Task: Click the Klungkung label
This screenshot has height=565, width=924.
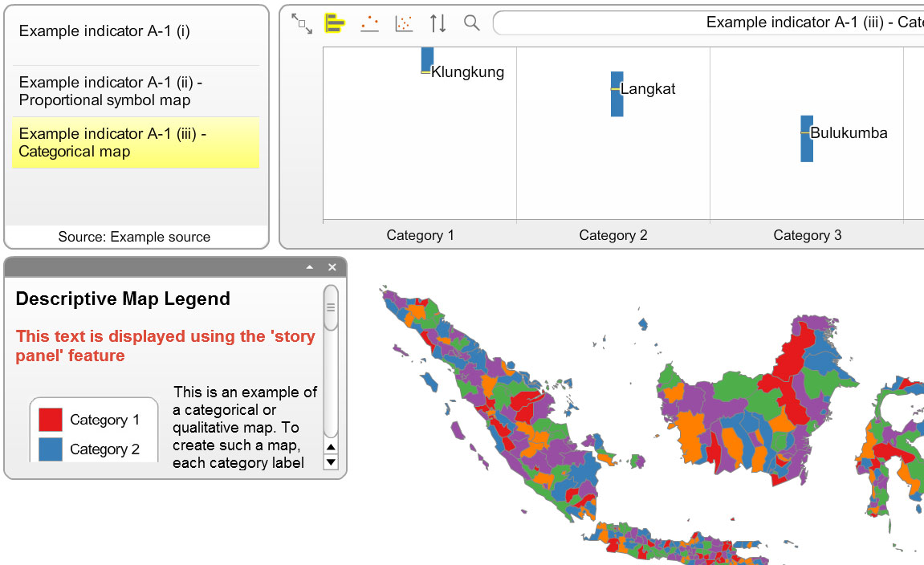Action: click(468, 72)
